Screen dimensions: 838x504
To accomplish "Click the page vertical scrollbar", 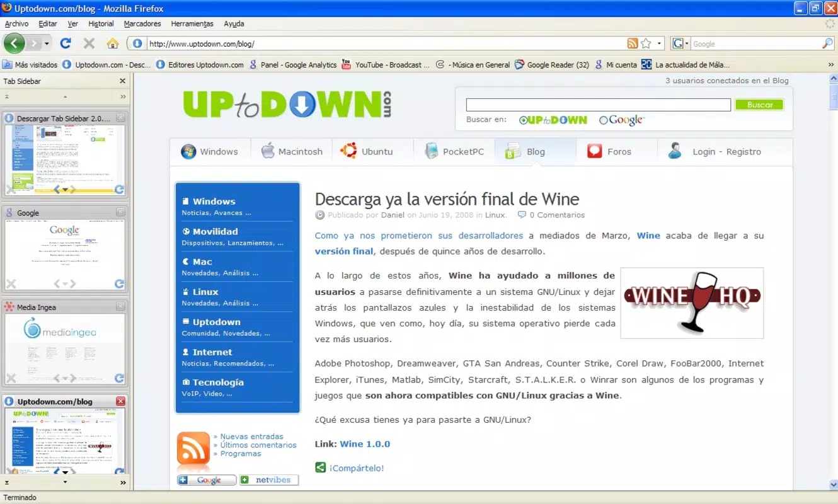I will pos(833,281).
